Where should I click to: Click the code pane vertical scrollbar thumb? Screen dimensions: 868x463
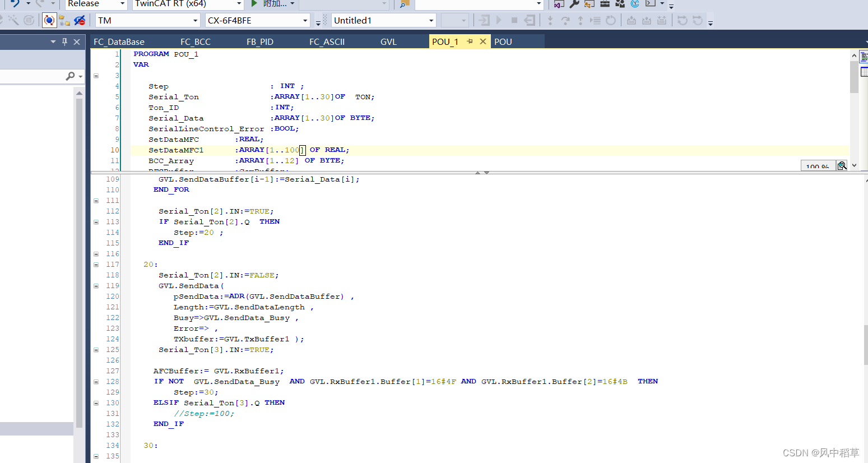pos(866,345)
